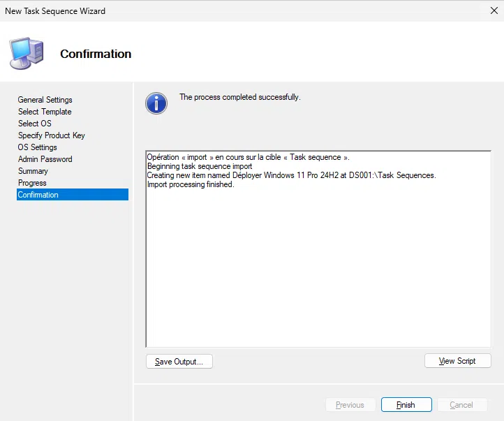
Task: Click the greyed-out Previous button
Action: click(350, 405)
